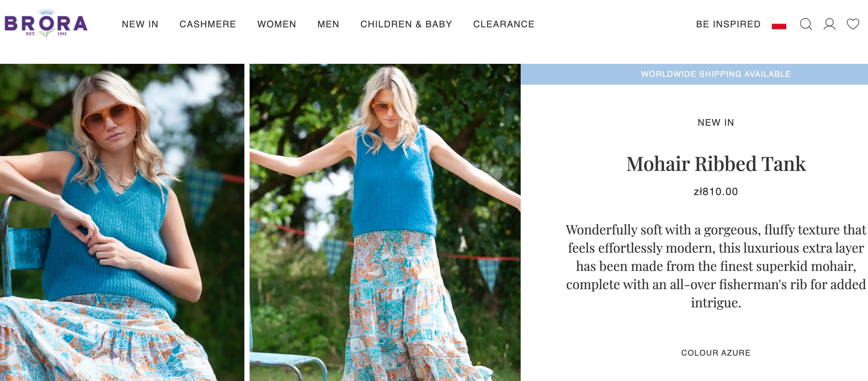Open the BE INSPIRED link
The height and width of the screenshot is (381, 868).
[728, 24]
